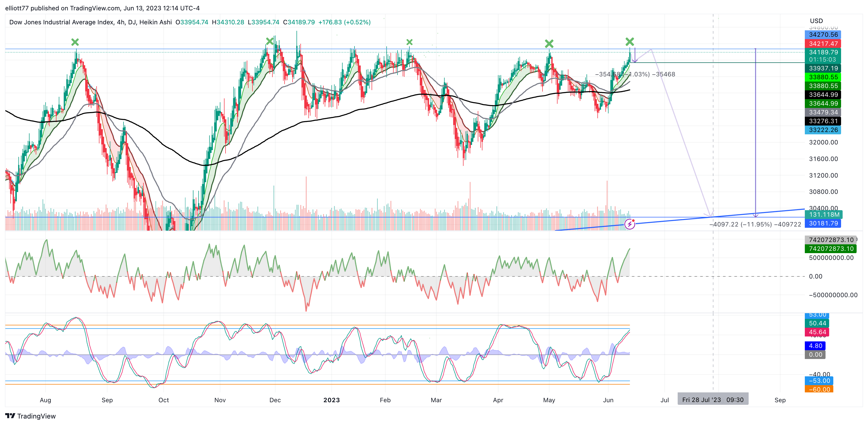Click the current price label 34189.79

tap(823, 52)
